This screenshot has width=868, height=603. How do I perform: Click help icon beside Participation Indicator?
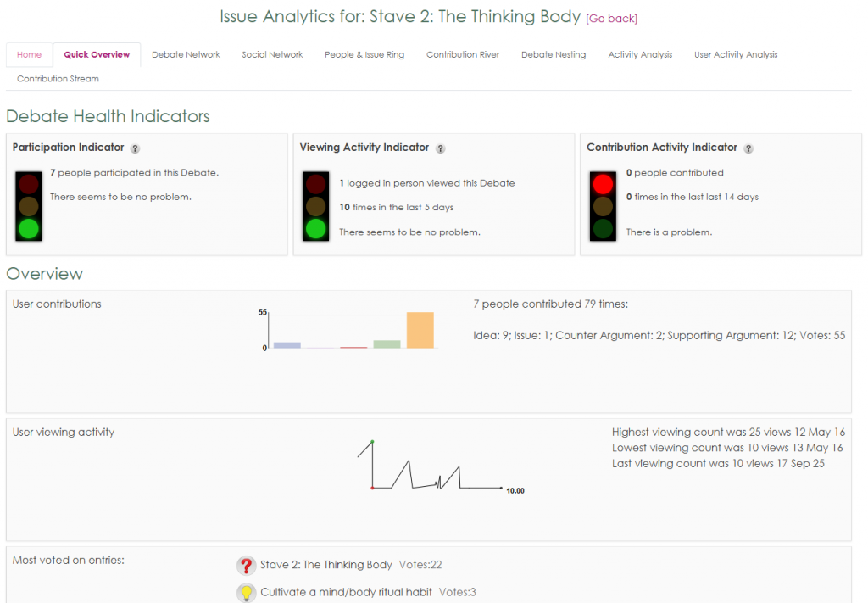136,148
